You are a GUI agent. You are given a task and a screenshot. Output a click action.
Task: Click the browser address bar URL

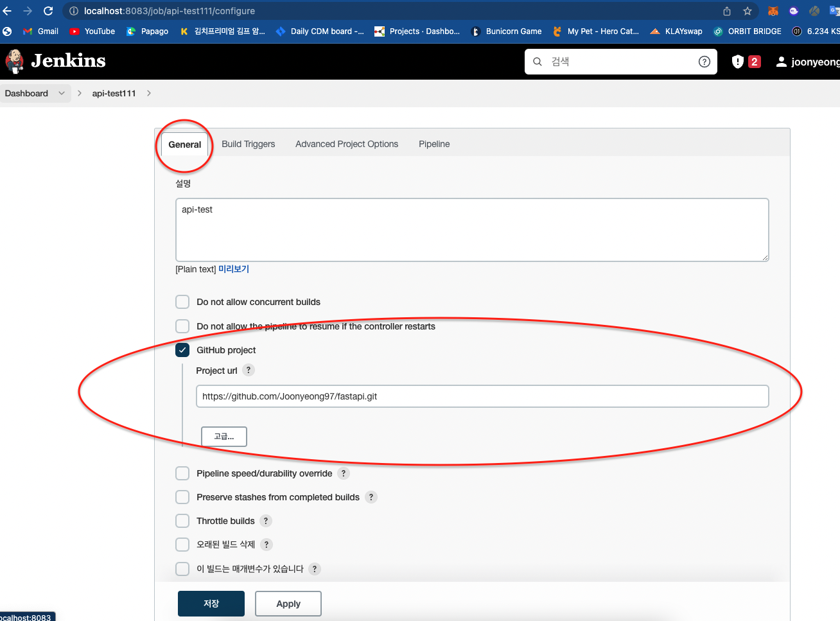(170, 11)
